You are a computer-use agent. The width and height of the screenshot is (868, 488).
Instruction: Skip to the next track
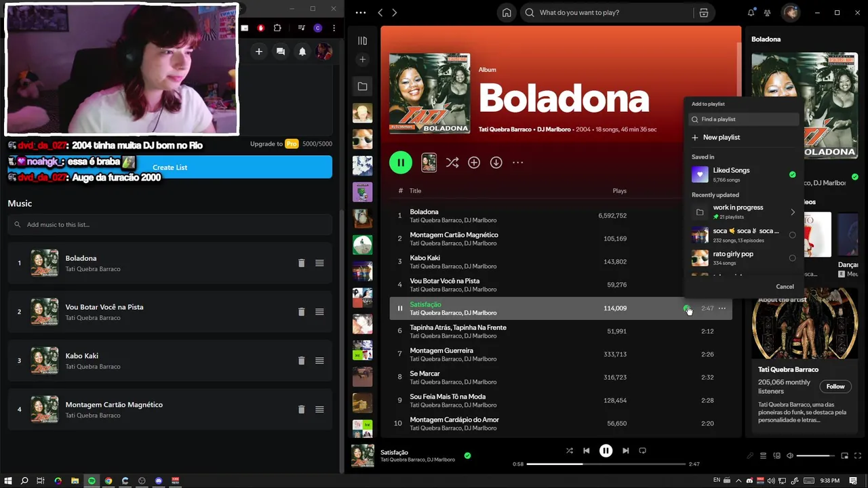[x=625, y=451]
